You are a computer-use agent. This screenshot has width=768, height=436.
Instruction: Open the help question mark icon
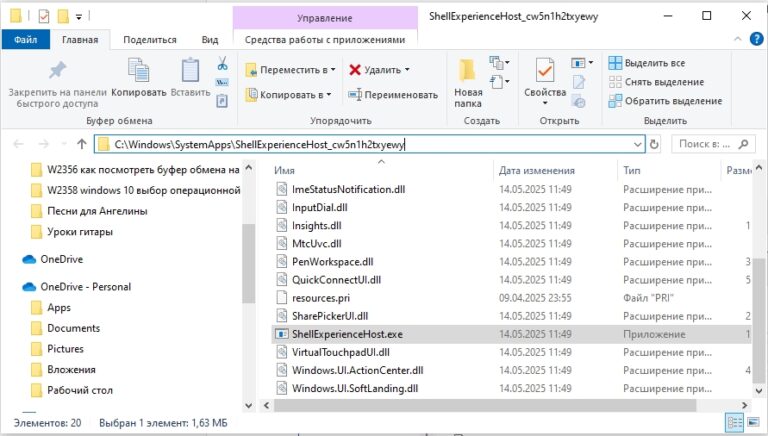click(x=756, y=39)
